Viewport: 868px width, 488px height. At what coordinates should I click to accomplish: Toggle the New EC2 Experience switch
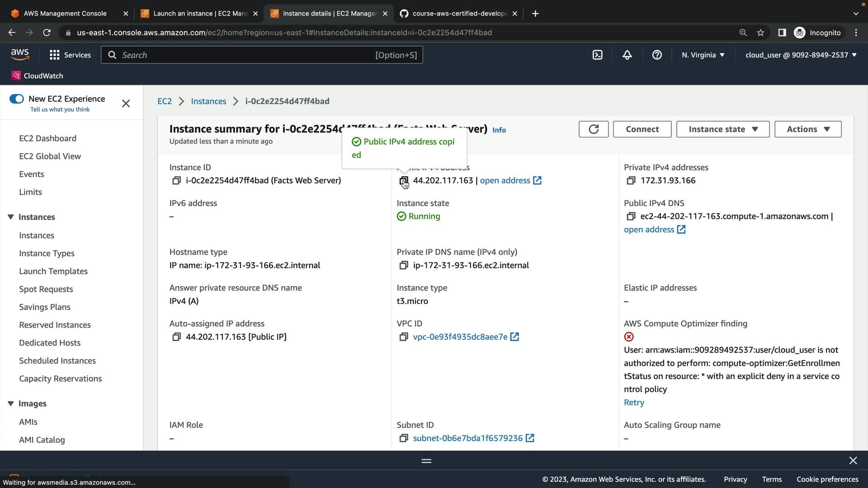[17, 99]
